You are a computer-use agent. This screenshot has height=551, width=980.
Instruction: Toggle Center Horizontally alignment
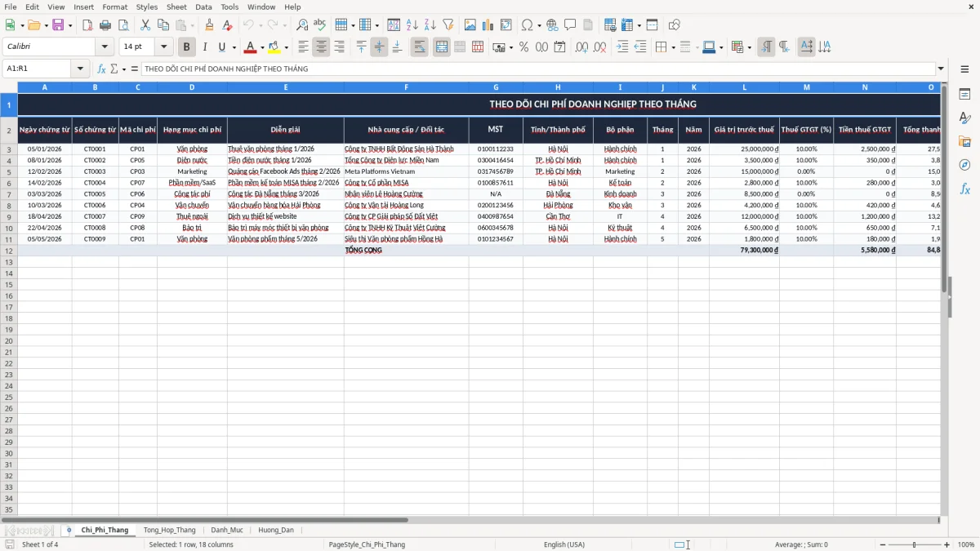tap(321, 47)
